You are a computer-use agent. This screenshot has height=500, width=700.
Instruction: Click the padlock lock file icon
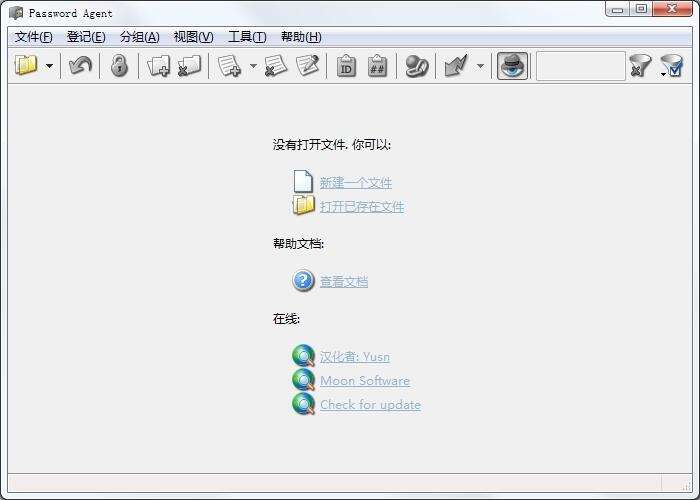[119, 65]
